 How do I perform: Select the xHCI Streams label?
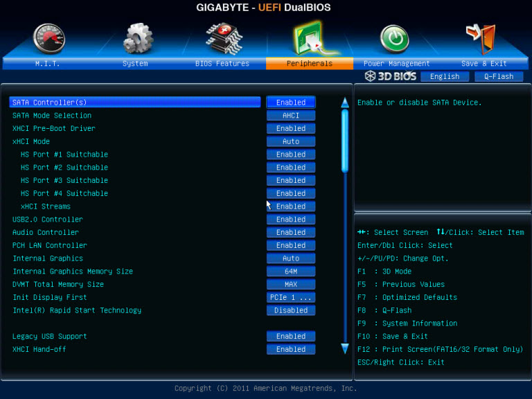click(46, 206)
